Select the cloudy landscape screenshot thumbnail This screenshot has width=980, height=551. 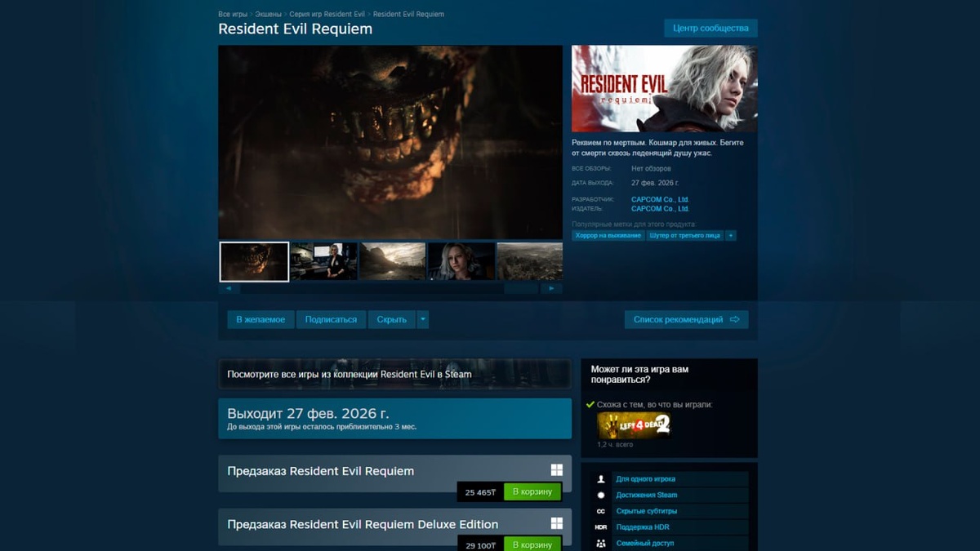(x=392, y=262)
